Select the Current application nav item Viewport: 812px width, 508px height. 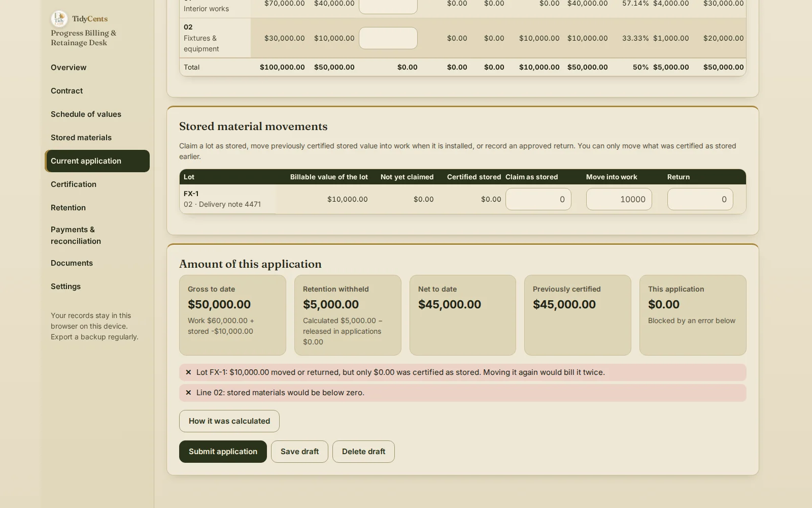pos(97,161)
